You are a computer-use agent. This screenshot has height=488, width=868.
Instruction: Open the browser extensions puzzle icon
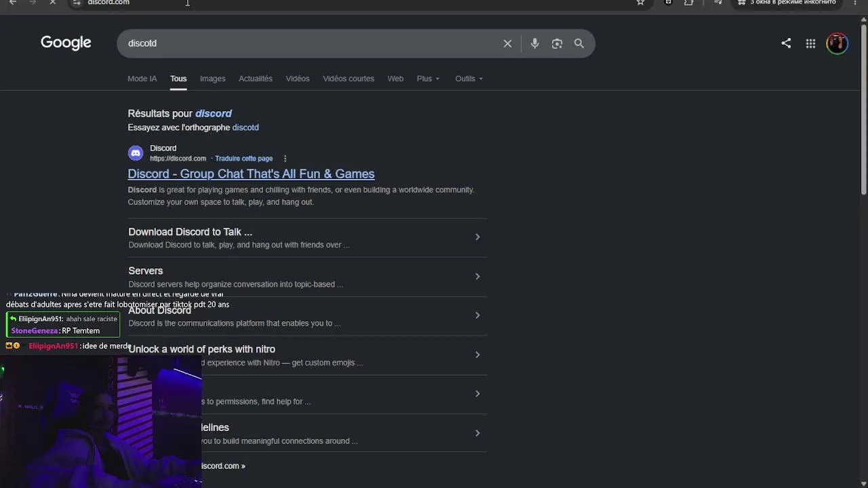[689, 3]
